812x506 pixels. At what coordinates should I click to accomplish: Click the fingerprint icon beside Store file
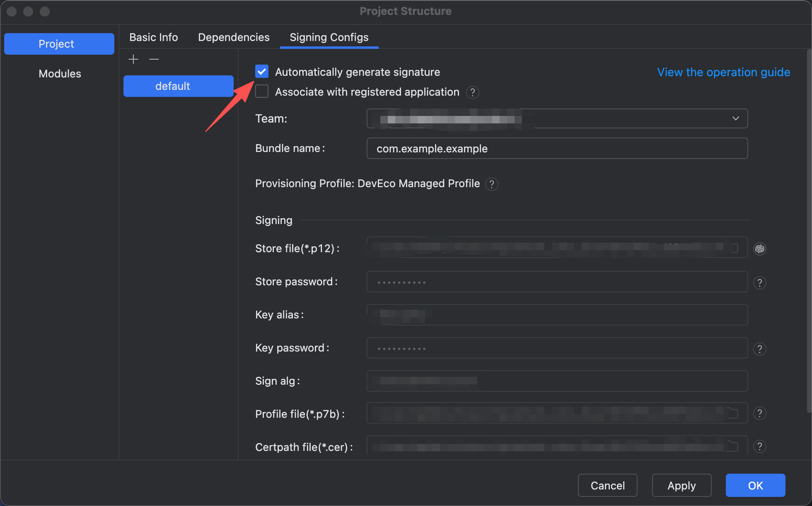(x=759, y=248)
